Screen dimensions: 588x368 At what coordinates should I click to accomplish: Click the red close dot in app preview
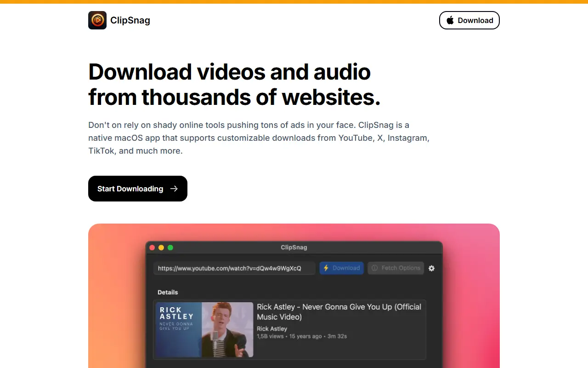[x=152, y=247]
